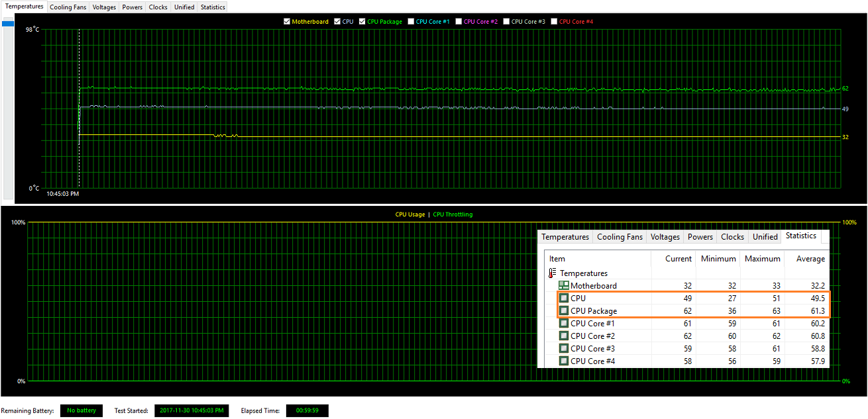Switch to Voltages tab above the graph

105,7
